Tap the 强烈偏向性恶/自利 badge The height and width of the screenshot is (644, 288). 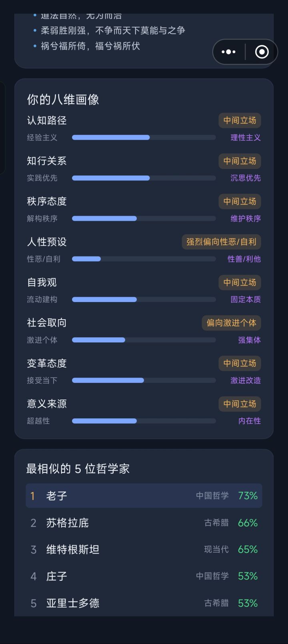pos(221,242)
